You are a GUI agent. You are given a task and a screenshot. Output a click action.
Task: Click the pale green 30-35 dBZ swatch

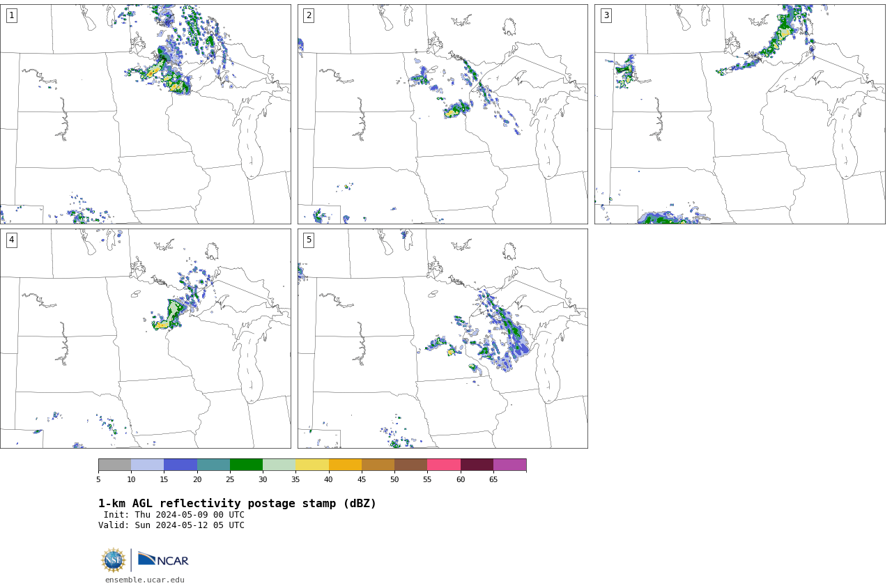(279, 465)
